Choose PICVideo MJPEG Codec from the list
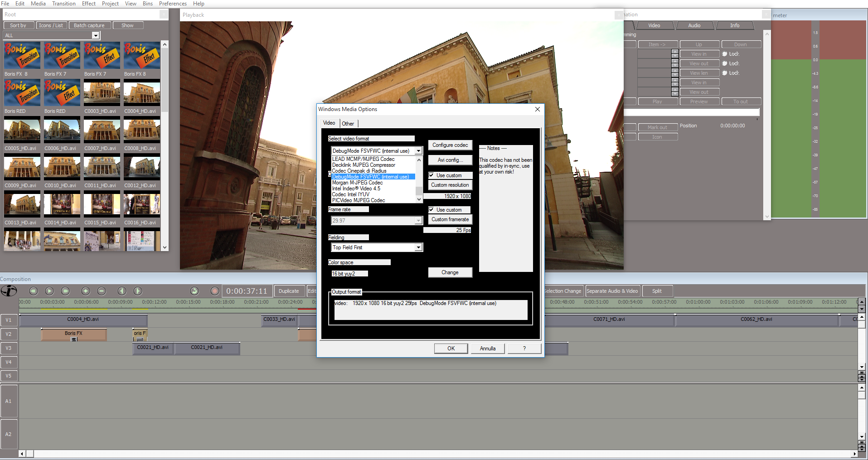 (x=359, y=200)
